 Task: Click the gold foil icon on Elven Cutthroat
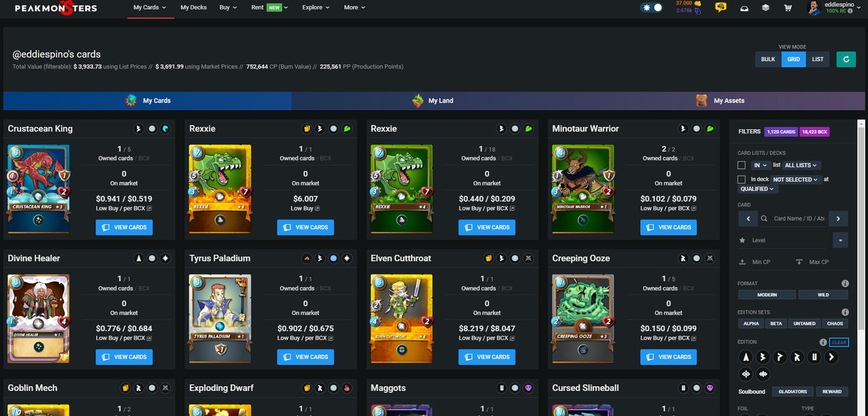point(488,258)
